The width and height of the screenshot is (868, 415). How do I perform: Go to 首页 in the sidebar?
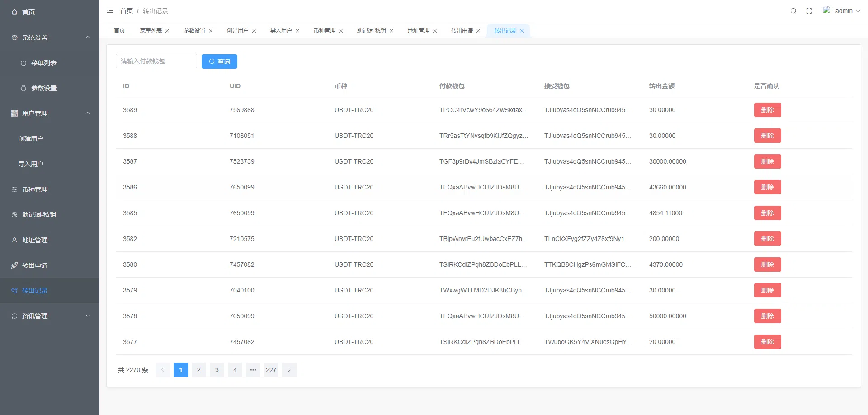coord(28,12)
